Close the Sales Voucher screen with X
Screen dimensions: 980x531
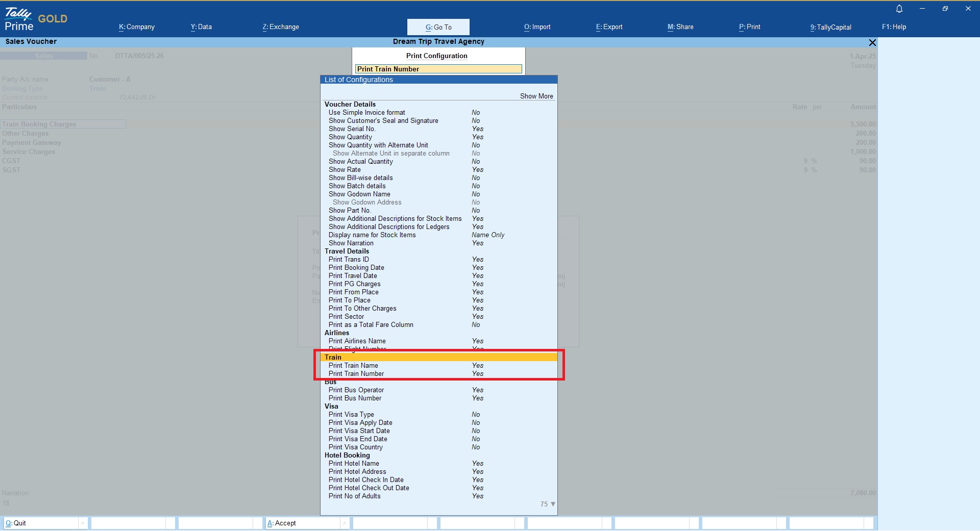[x=872, y=42]
